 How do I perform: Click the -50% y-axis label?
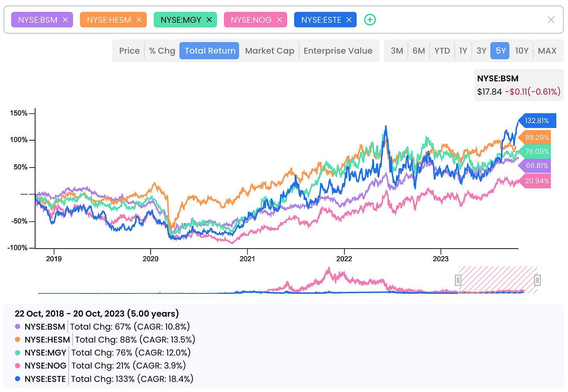[x=19, y=221]
